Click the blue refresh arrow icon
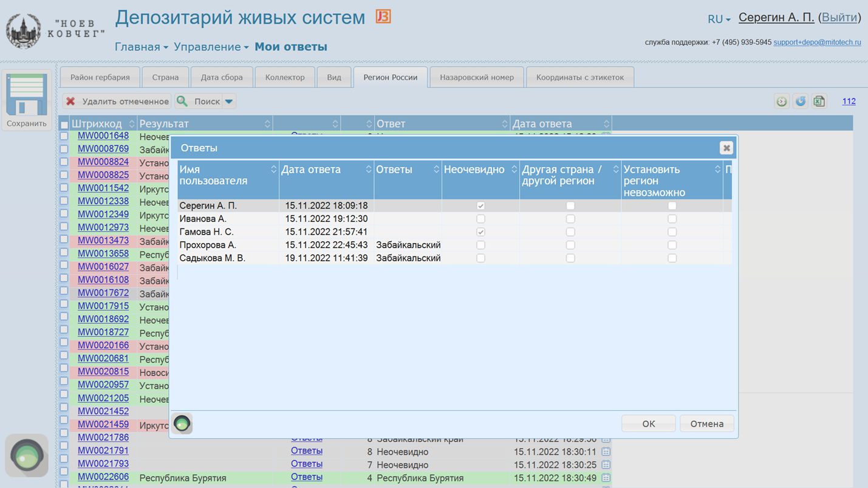This screenshot has height=488, width=868. (x=801, y=101)
